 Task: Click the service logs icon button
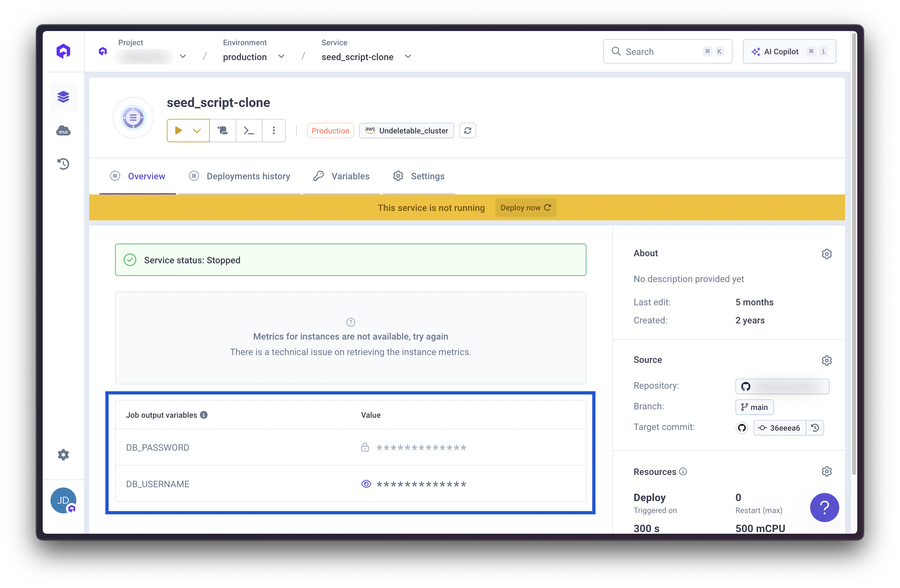223,131
